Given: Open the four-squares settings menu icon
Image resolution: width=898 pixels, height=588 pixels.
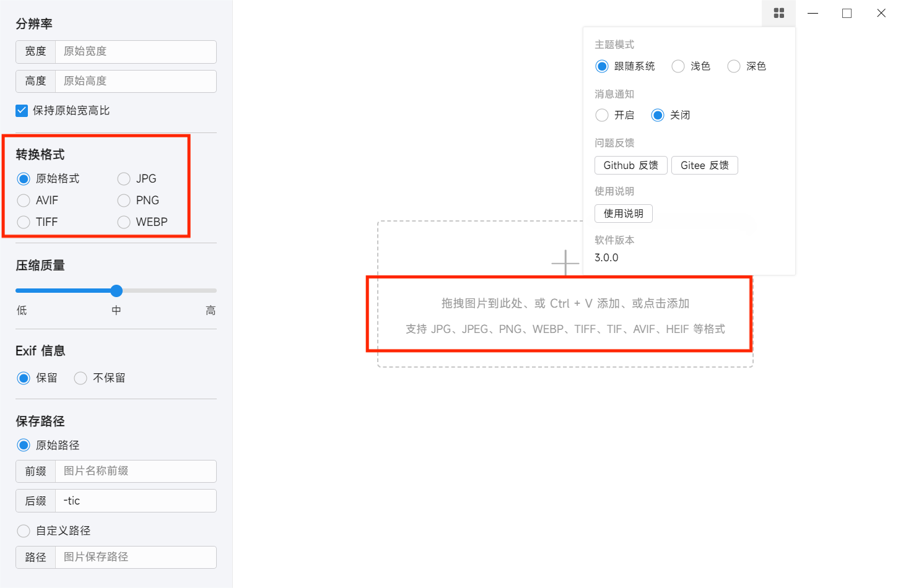Looking at the screenshot, I should [778, 13].
